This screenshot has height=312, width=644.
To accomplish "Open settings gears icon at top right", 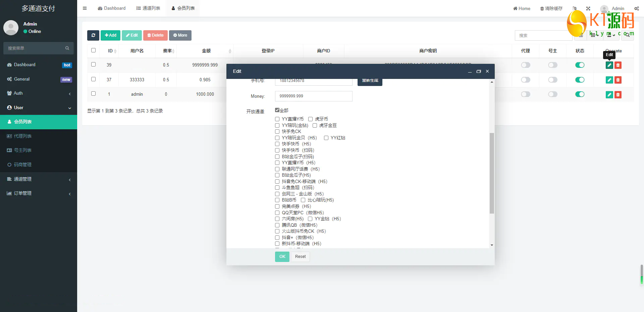I will pos(637,8).
